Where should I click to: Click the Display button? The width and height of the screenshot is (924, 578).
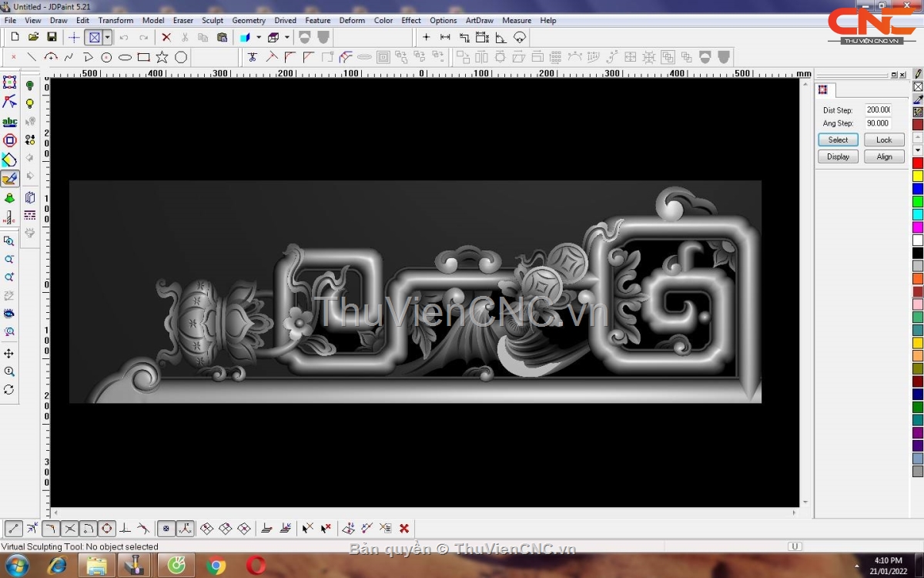click(x=838, y=156)
